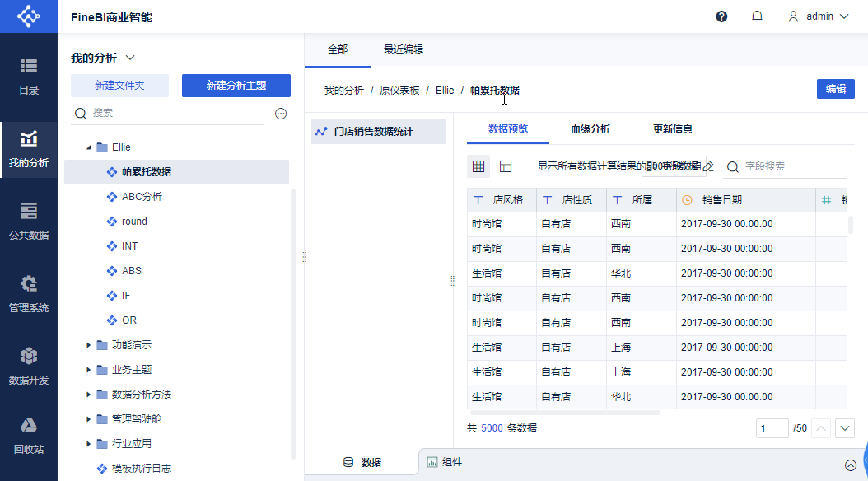
Task: Select the ABS tree item
Action: coord(176,271)
